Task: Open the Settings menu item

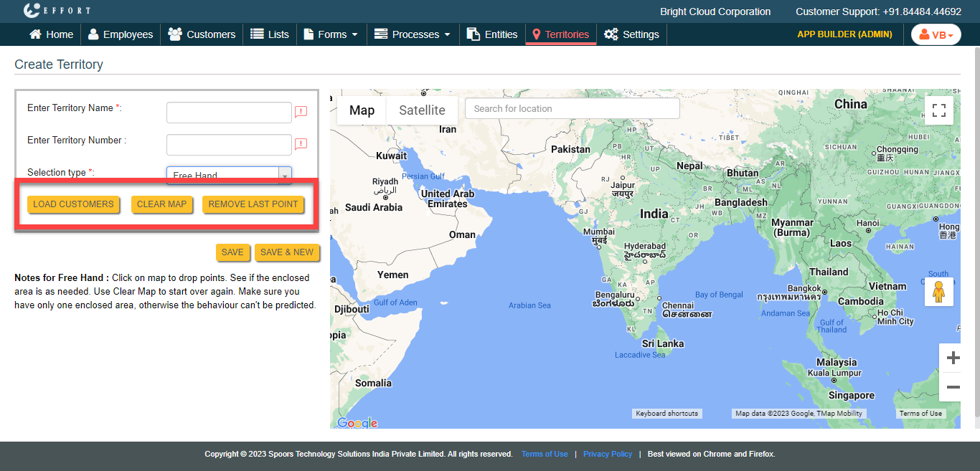Action: coord(631,34)
